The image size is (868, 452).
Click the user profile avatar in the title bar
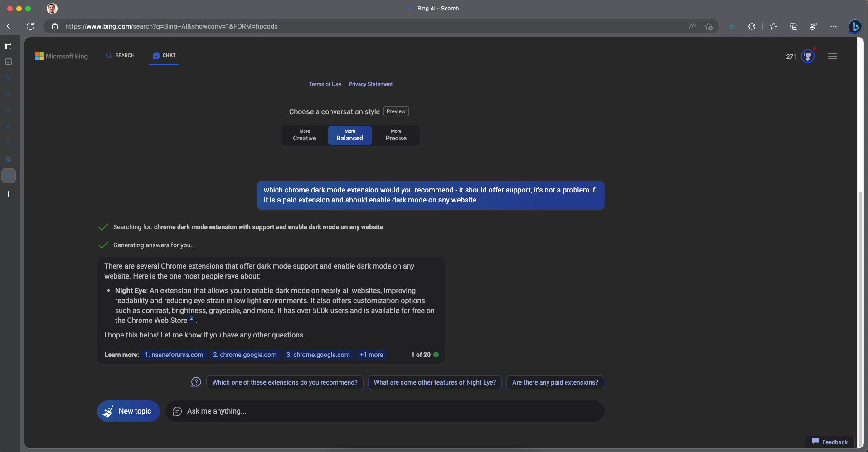tap(52, 9)
